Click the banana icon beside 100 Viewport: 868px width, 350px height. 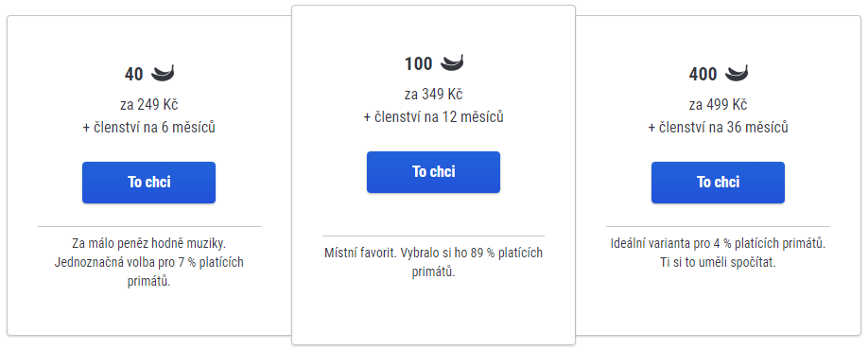[x=452, y=62]
